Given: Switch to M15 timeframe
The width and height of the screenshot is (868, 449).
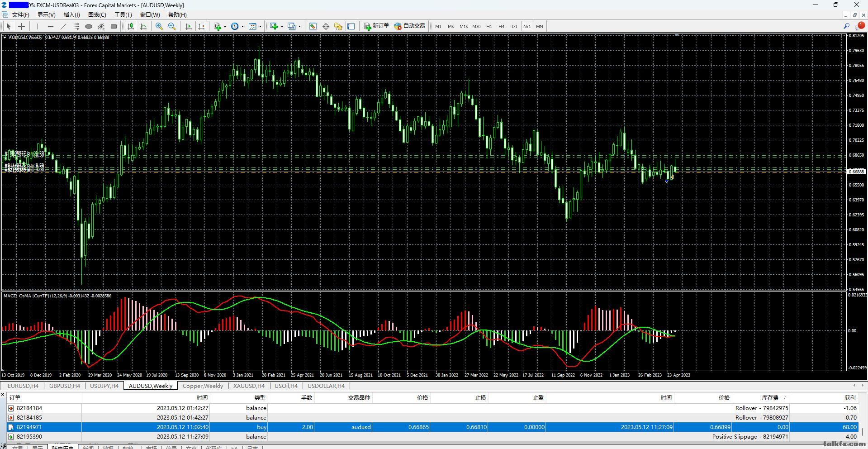Looking at the screenshot, I should coord(464,26).
